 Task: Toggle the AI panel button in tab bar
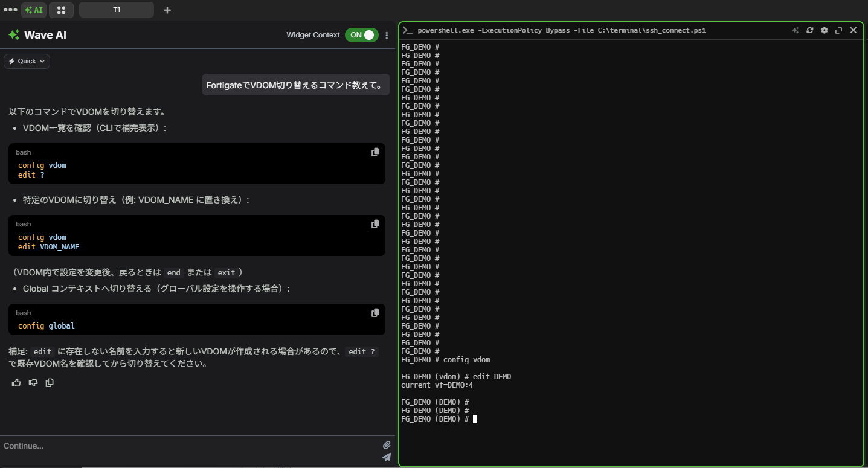coord(33,10)
